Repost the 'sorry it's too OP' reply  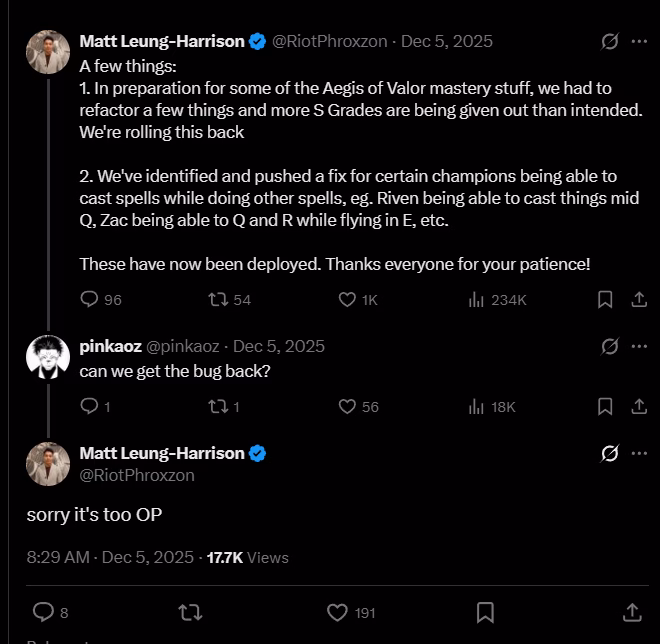[x=189, y=611]
